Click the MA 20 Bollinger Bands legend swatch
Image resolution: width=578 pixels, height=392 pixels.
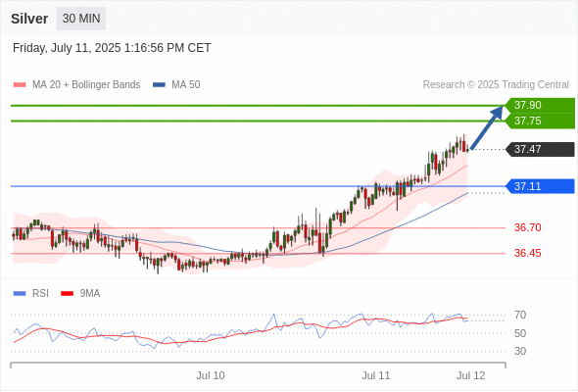pos(20,85)
